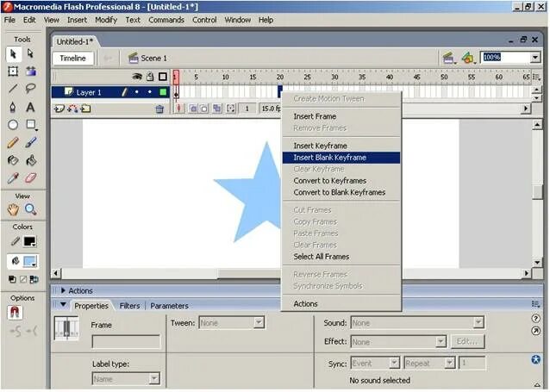Select the Text tool
Screen dimensions: 550x392
[30, 107]
